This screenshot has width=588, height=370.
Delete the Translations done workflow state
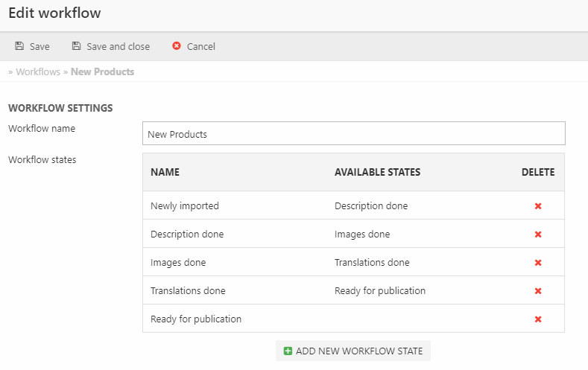(x=538, y=291)
